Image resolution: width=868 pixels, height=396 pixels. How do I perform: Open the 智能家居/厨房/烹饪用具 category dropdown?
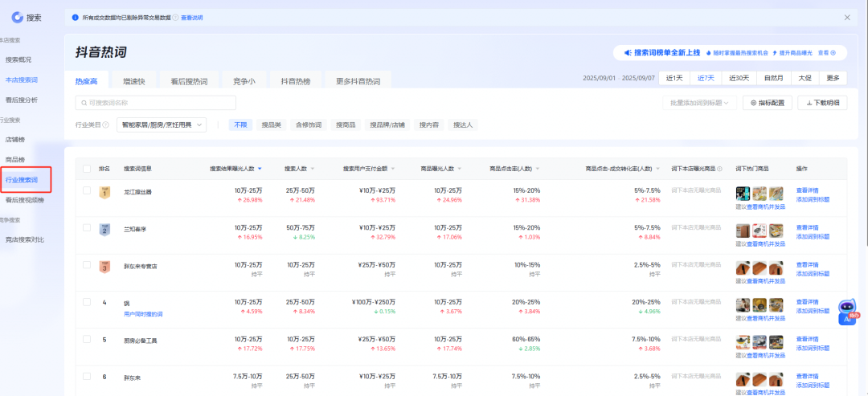161,125
